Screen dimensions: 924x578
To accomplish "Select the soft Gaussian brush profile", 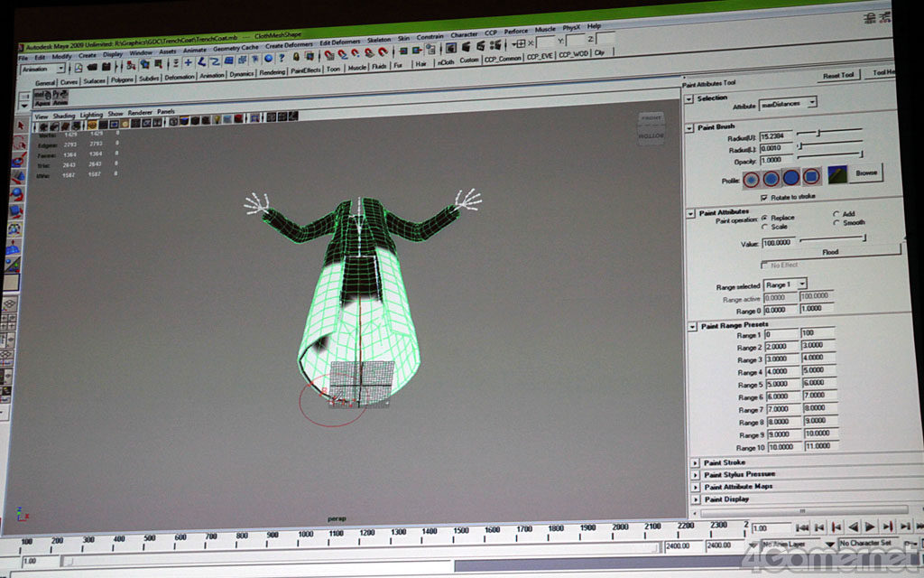I will 752,178.
